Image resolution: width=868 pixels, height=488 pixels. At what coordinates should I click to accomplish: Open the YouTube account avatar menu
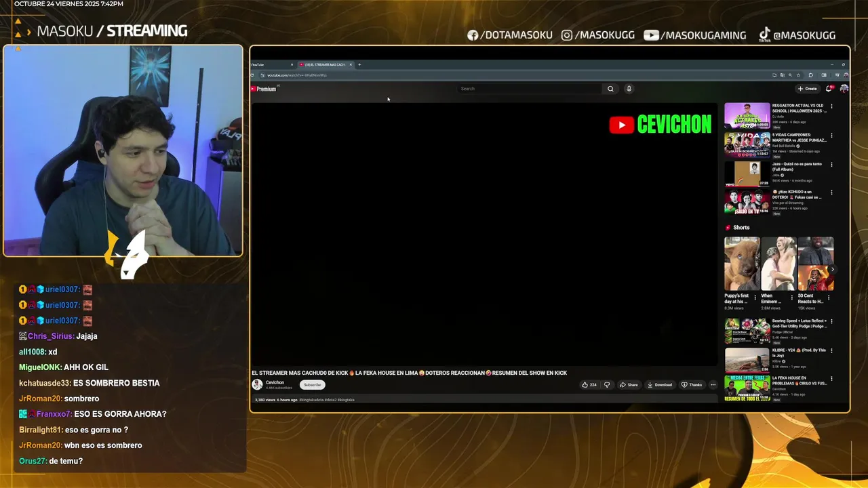coord(844,88)
